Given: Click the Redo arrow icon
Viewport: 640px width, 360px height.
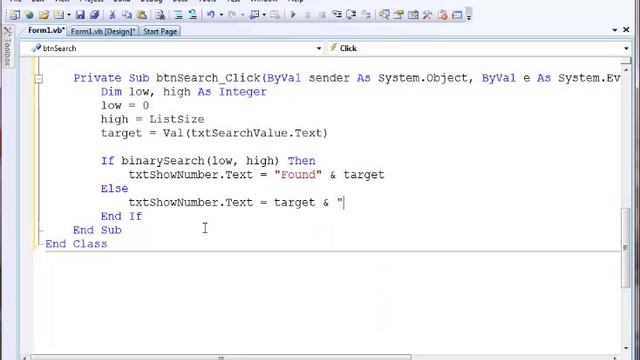Looking at the screenshot, I should 232,15.
